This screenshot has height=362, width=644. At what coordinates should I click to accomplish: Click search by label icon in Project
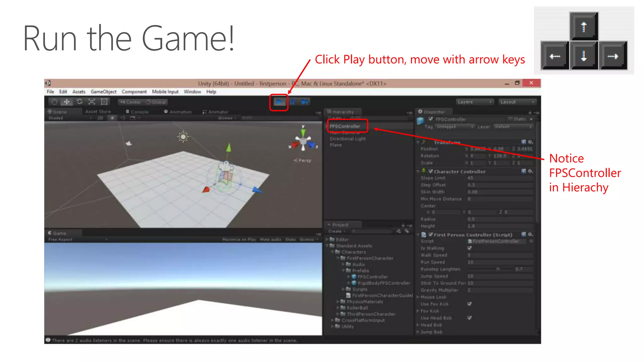407,231
